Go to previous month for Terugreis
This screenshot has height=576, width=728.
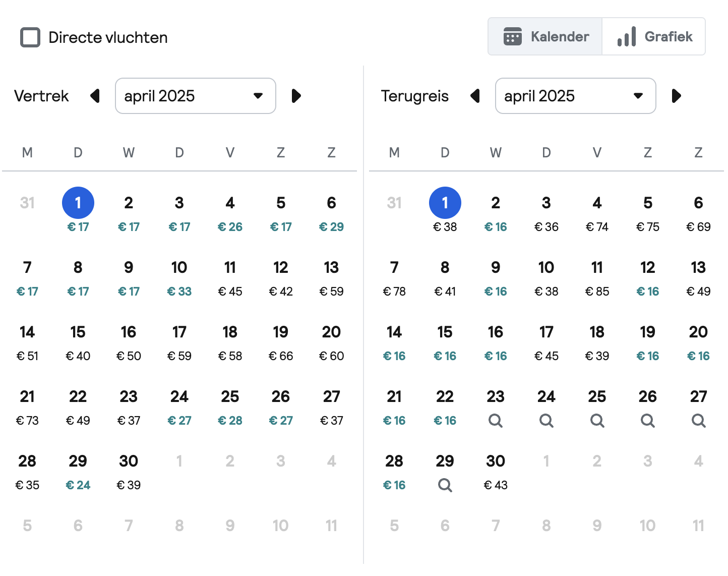[475, 96]
